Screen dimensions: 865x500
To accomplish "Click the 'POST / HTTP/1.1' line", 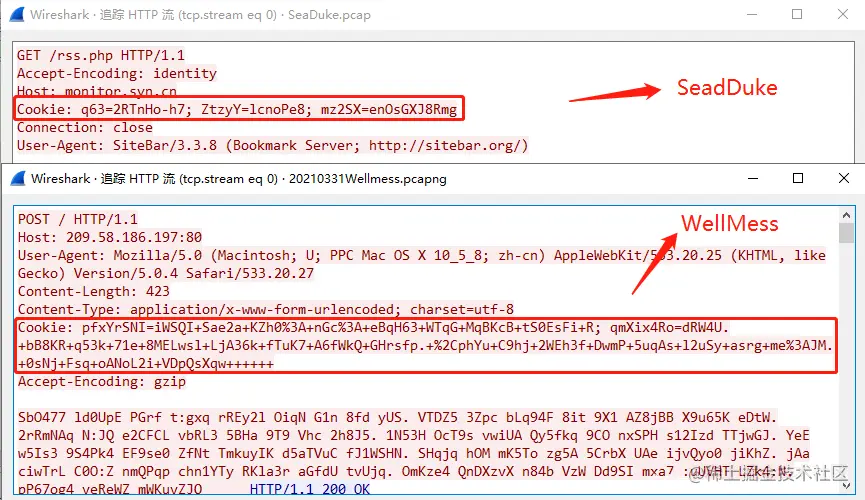I will (x=77, y=219).
